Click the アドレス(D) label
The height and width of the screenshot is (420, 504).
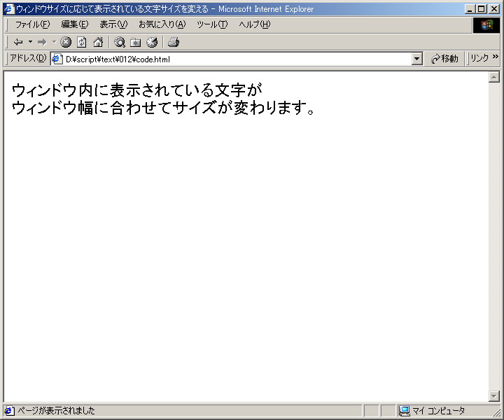point(28,58)
